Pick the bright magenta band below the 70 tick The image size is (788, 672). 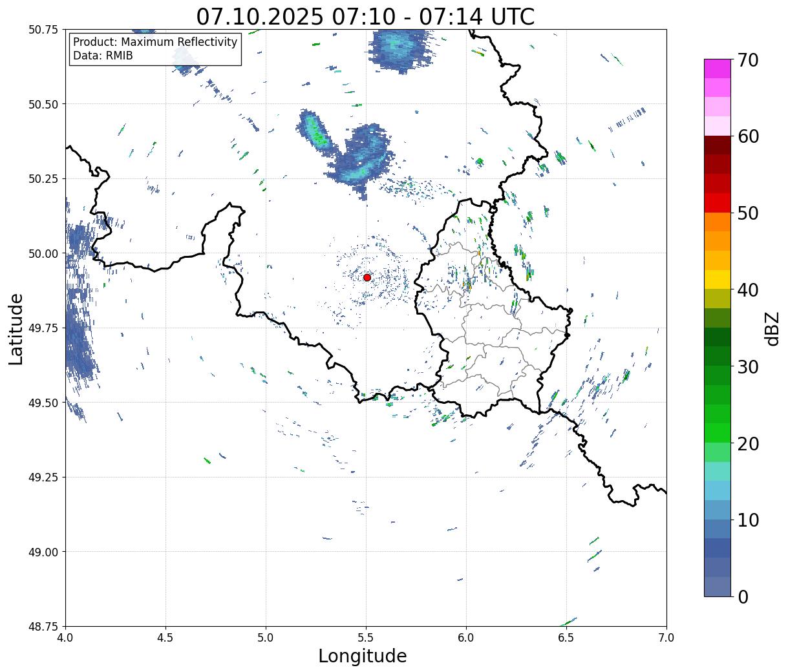point(718,68)
